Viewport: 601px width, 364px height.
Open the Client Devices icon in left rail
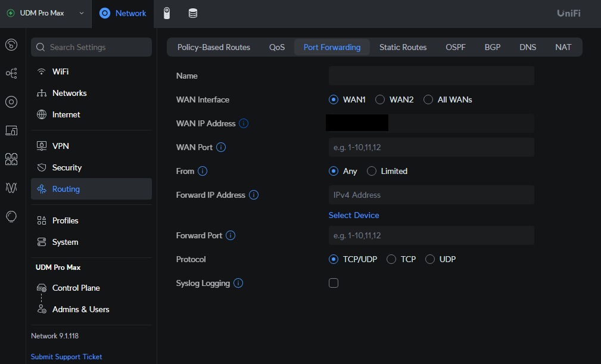pos(11,130)
